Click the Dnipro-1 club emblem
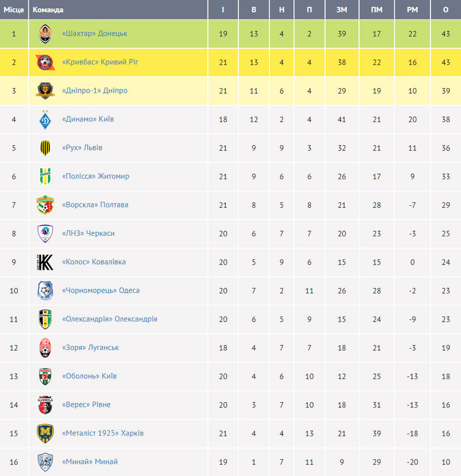Screen dimensions: 461x476 pyautogui.click(x=45, y=91)
